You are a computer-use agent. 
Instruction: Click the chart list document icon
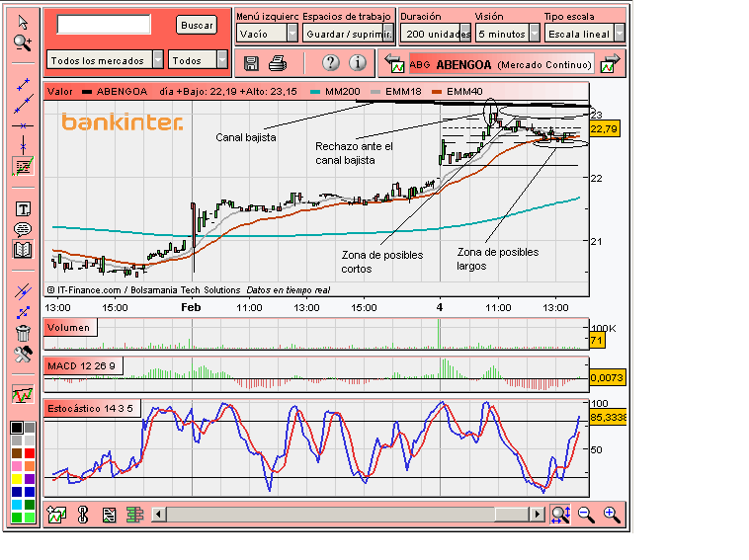pyautogui.click(x=110, y=515)
